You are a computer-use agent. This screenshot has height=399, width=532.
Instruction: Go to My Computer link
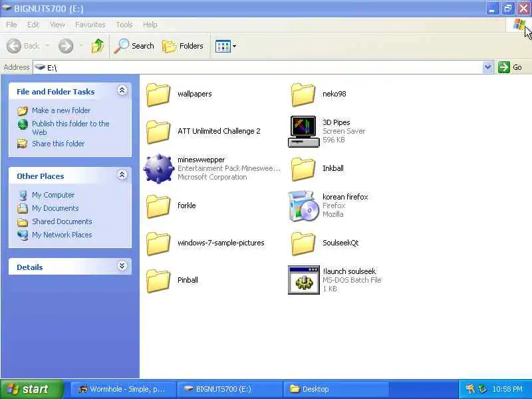(x=53, y=195)
